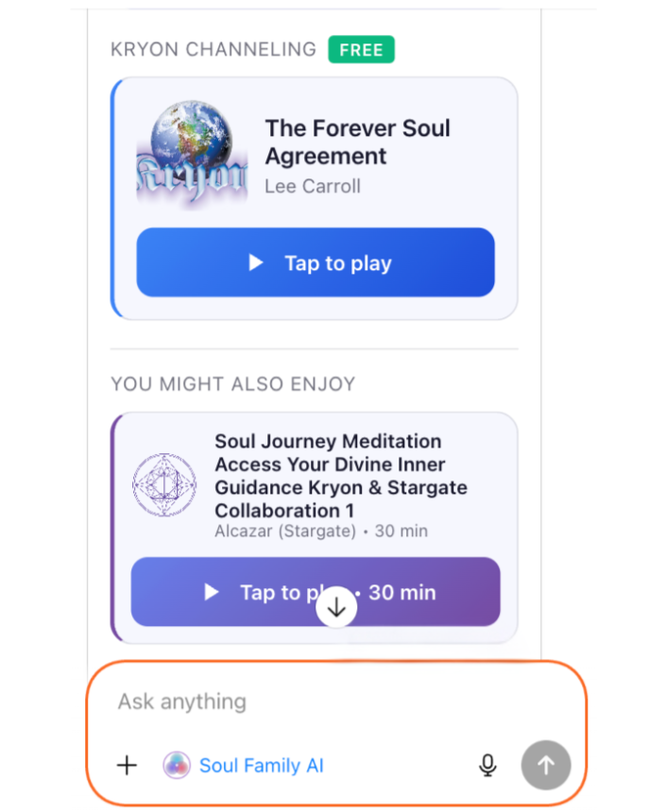
Task: Click the play triangle on the purple button
Action: (212, 592)
